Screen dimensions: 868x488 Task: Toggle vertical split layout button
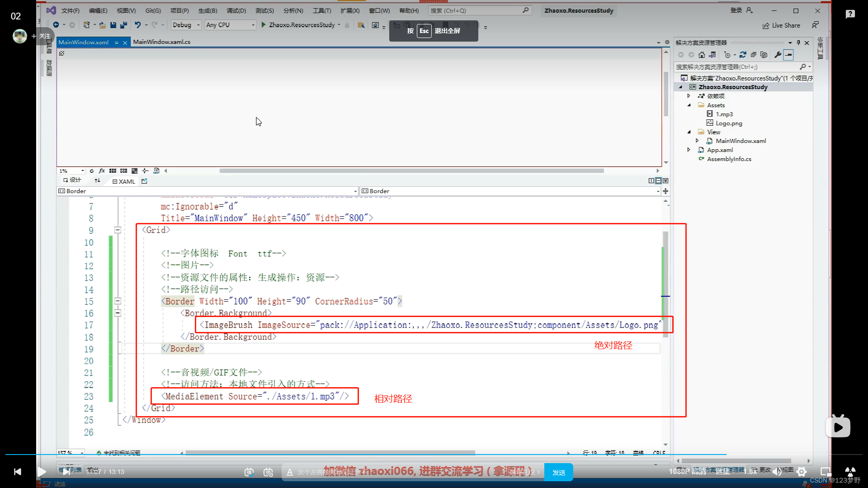[651, 180]
